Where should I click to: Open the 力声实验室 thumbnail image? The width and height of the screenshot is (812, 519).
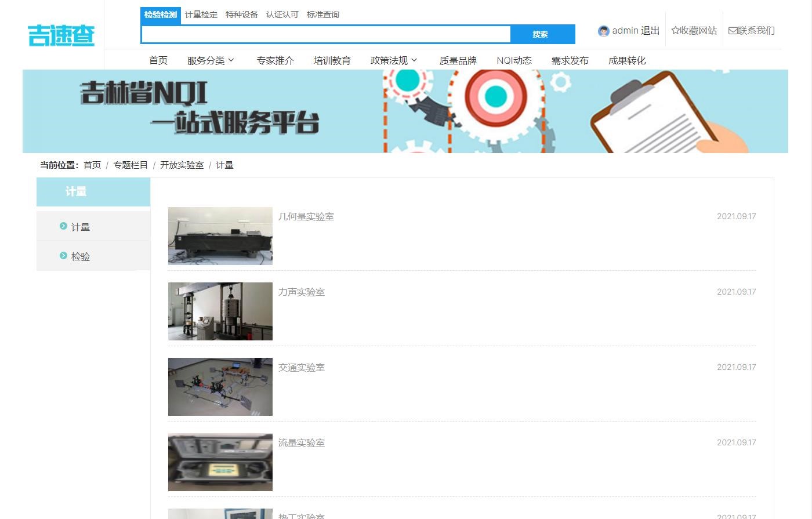[x=220, y=311]
